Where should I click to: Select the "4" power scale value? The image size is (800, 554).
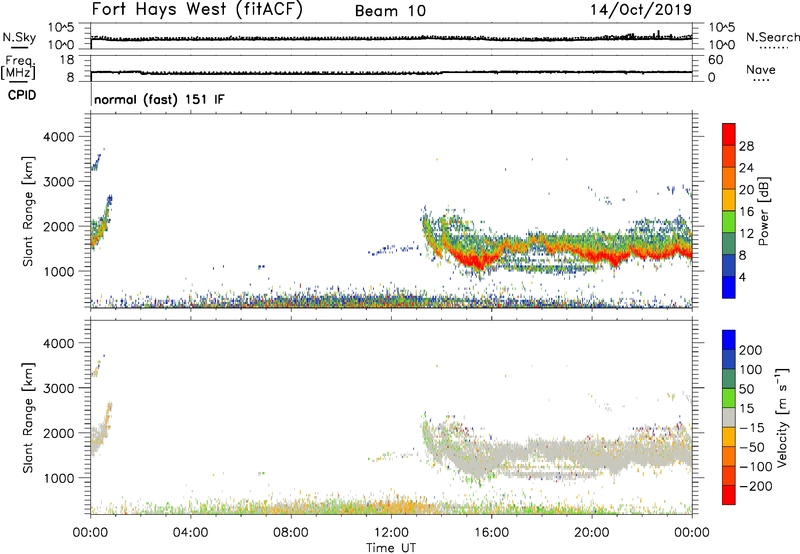point(743,277)
